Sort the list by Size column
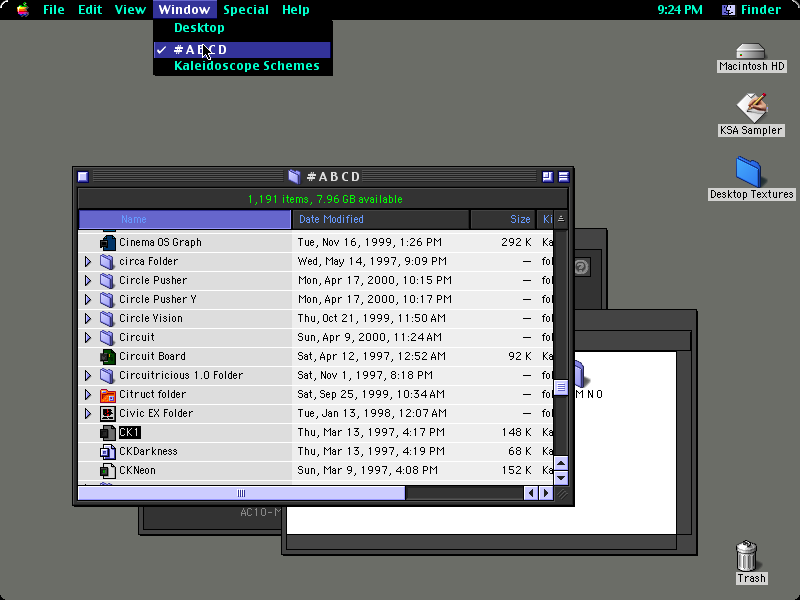The height and width of the screenshot is (600, 800). pyautogui.click(x=503, y=219)
